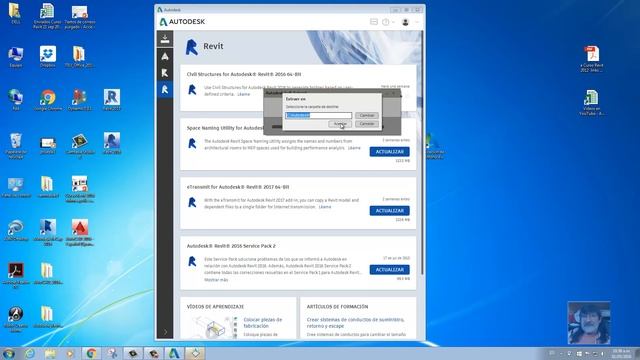Click the taskbar clock

pyautogui.click(x=621, y=353)
